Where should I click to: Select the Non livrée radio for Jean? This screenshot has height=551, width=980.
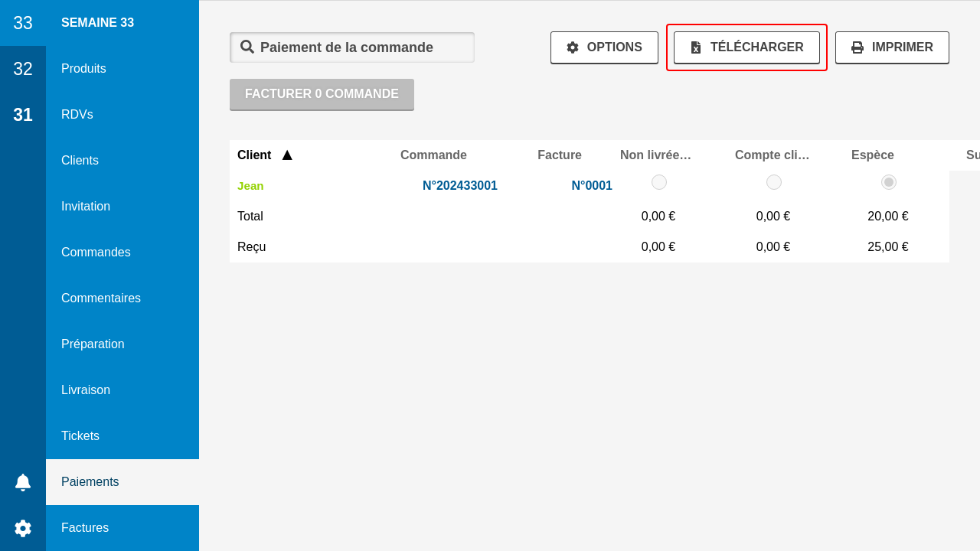[658, 182]
